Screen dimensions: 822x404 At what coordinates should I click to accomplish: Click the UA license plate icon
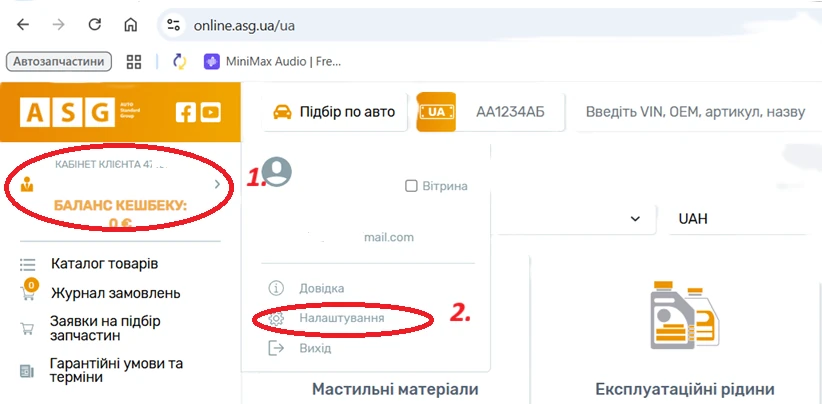click(436, 112)
